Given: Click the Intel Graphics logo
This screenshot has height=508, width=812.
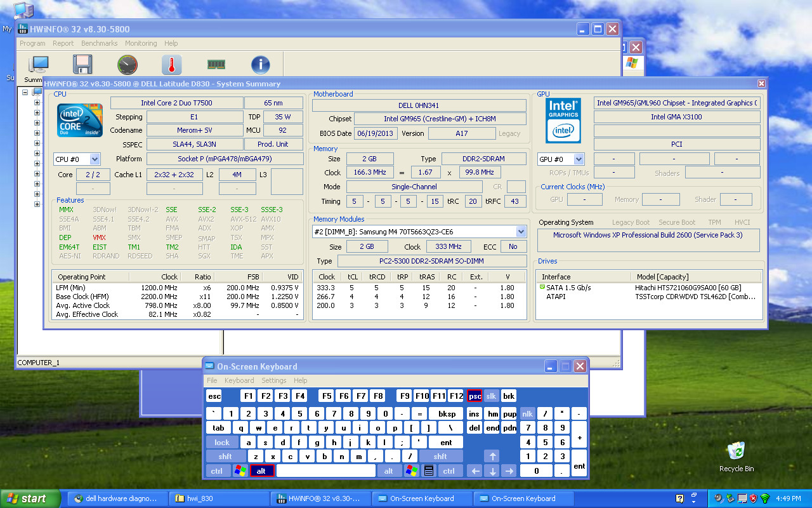Looking at the screenshot, I should (x=563, y=120).
